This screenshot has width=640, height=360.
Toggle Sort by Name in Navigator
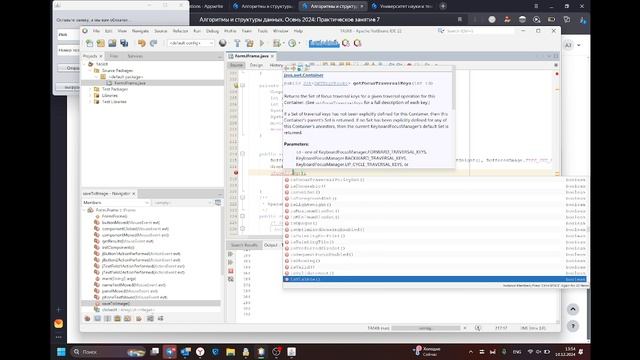150,318
